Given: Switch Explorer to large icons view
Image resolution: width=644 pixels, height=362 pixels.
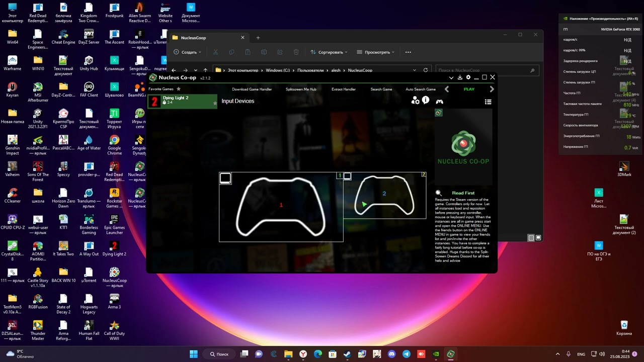Looking at the screenshot, I should tap(538, 238).
